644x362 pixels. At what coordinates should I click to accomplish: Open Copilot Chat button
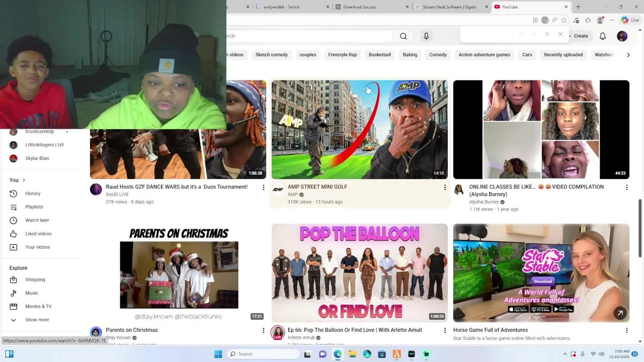[630, 20]
